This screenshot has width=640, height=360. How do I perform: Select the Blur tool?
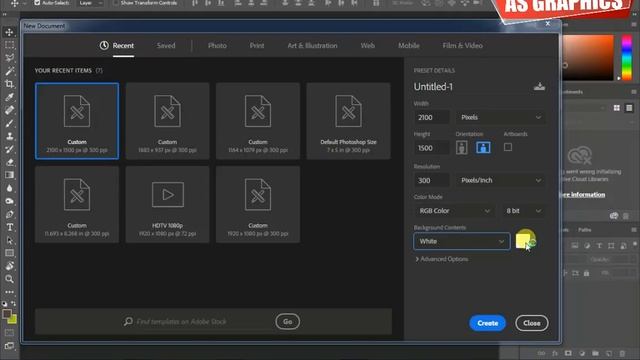point(9,188)
